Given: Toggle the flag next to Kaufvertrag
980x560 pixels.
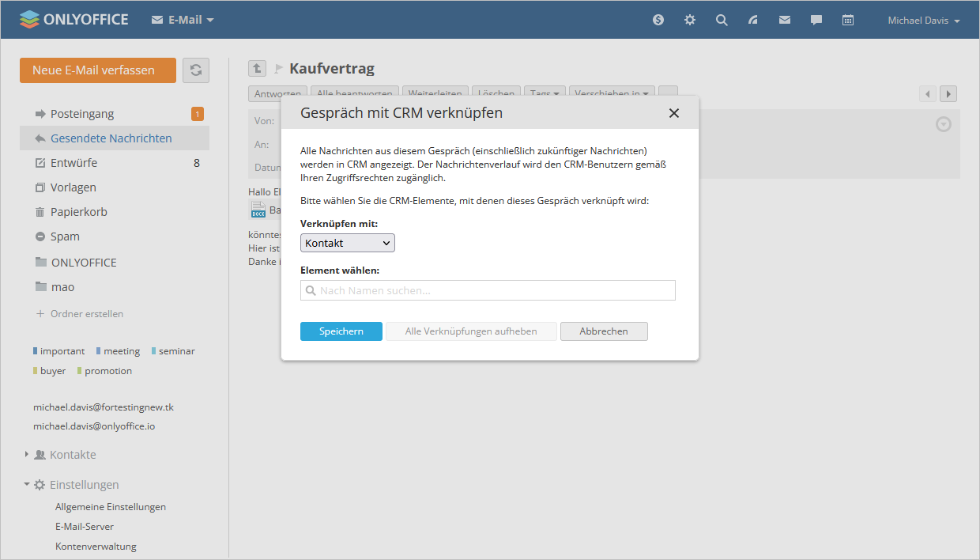Looking at the screenshot, I should pyautogui.click(x=278, y=69).
